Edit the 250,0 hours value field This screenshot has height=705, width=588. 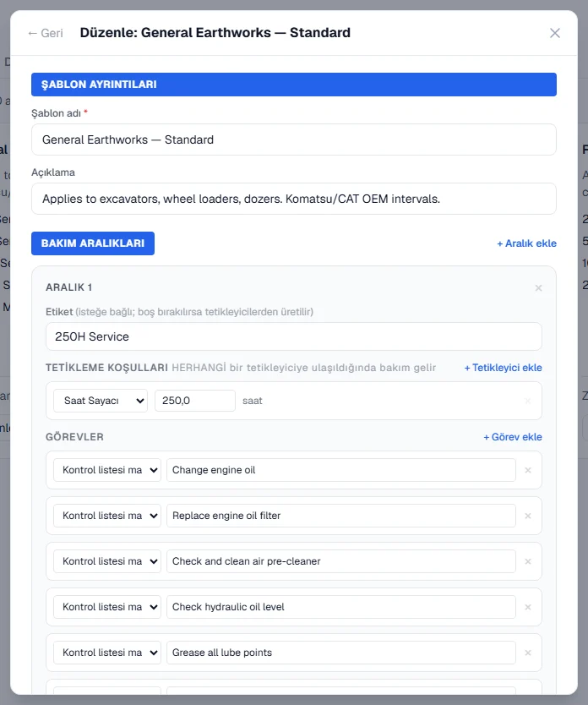click(x=195, y=401)
